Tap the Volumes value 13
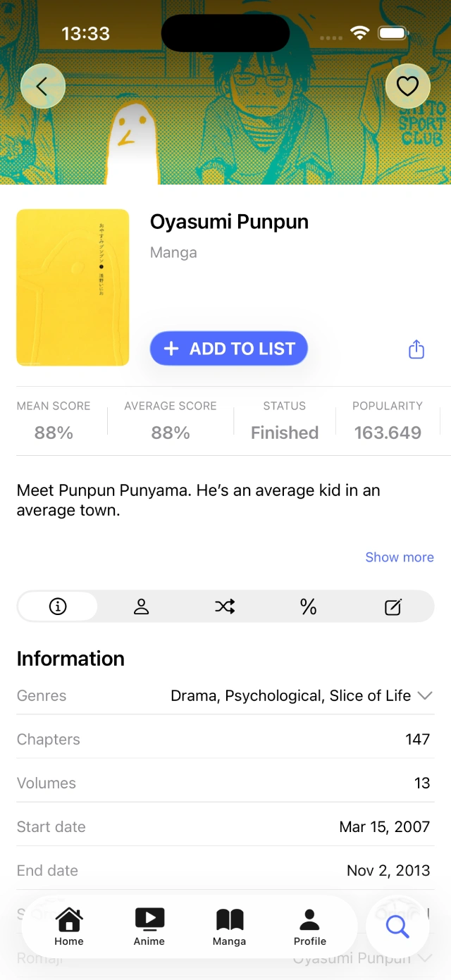 422,783
